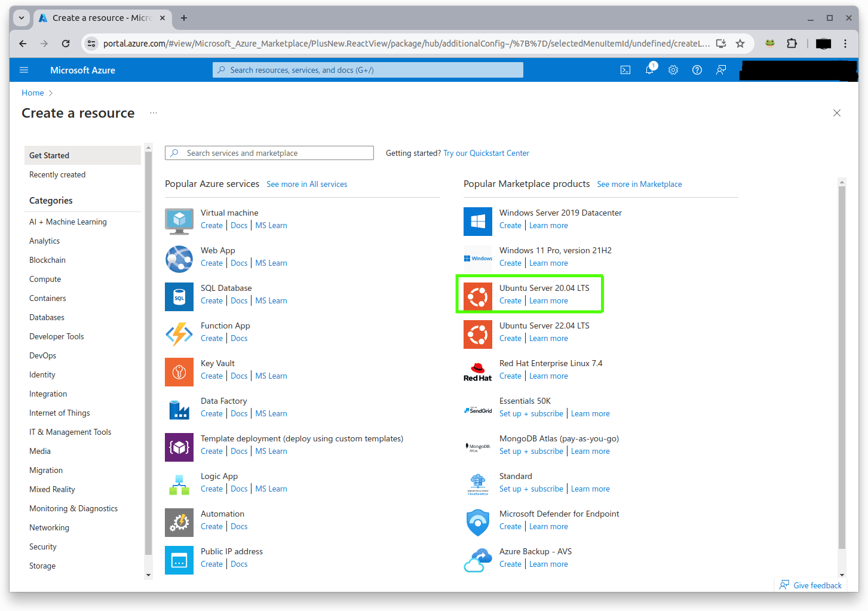Select the Networking category

coord(49,527)
